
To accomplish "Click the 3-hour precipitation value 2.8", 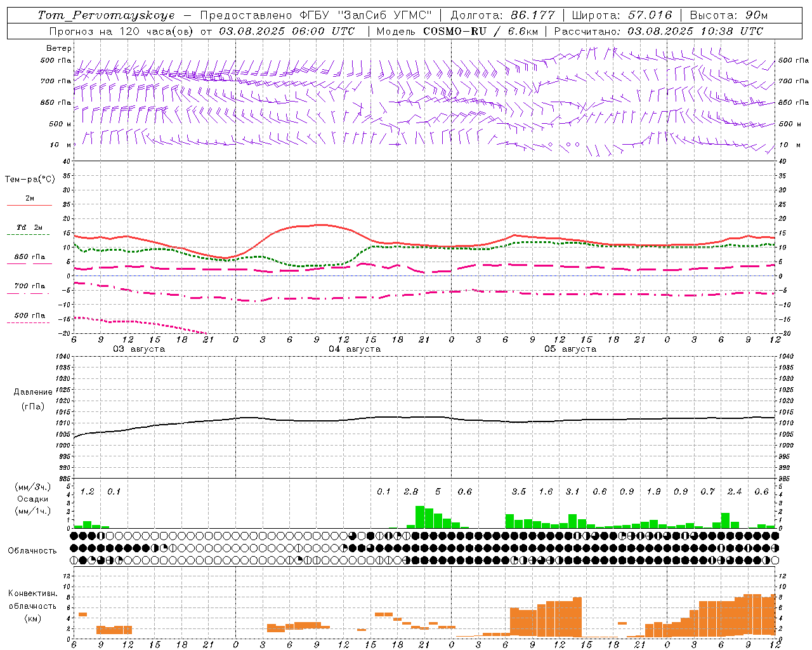I will (411, 491).
